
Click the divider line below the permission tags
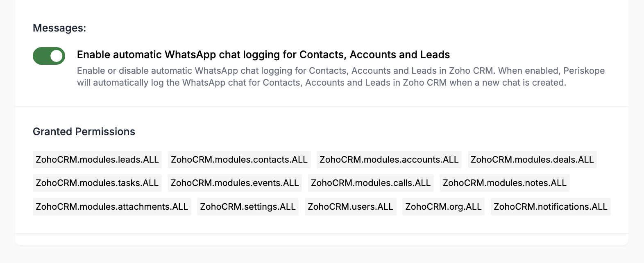[322, 234]
